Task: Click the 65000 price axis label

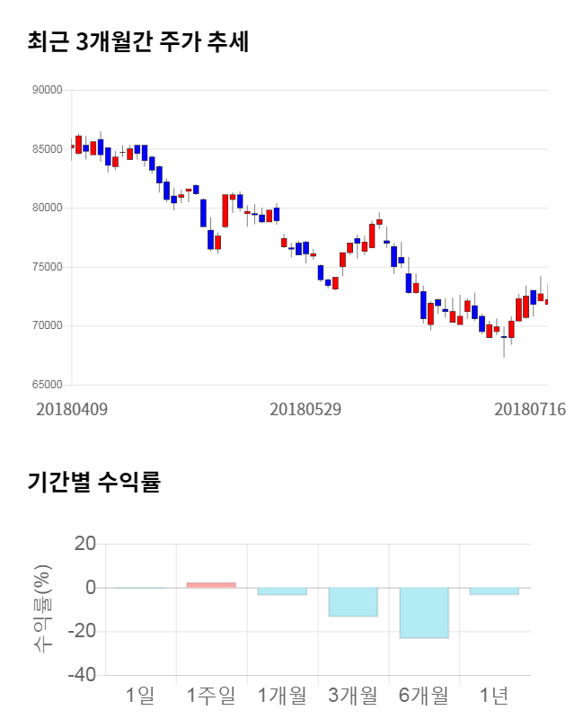Action: [45, 385]
